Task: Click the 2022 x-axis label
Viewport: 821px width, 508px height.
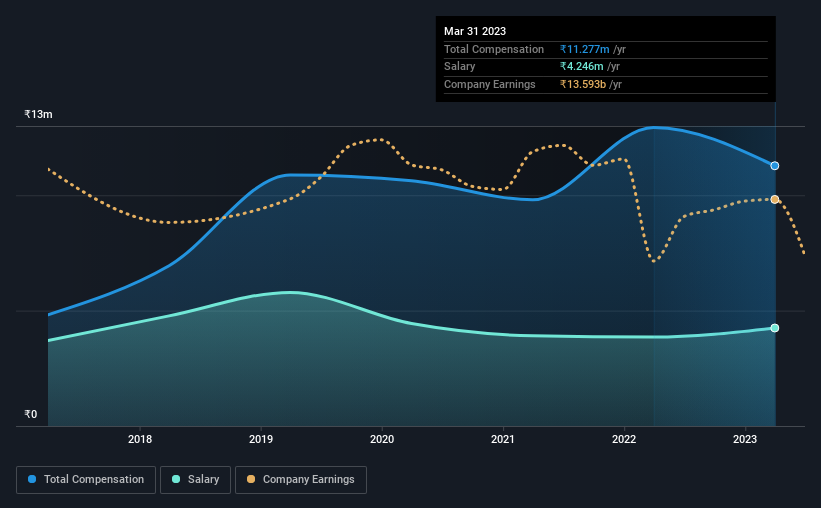Action: (x=624, y=439)
